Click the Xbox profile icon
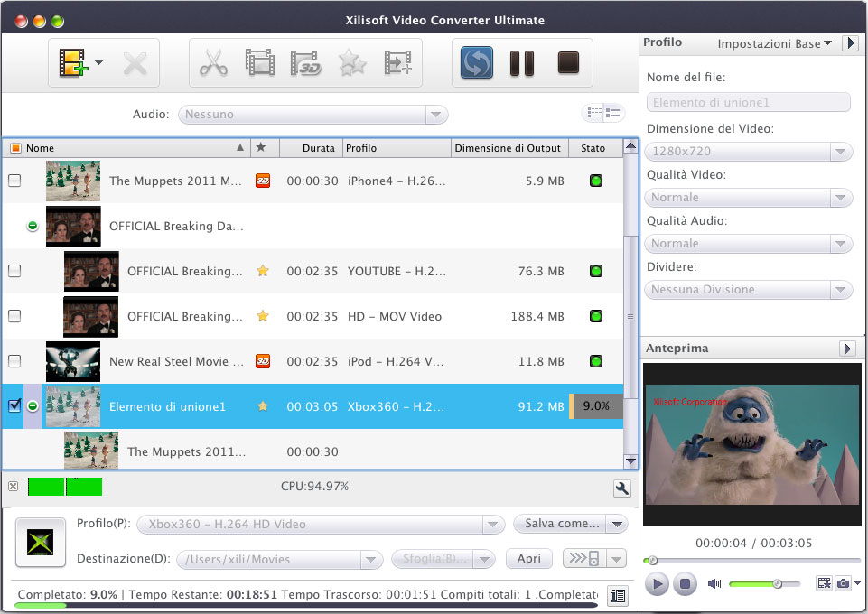The width and height of the screenshot is (868, 614). (41, 542)
